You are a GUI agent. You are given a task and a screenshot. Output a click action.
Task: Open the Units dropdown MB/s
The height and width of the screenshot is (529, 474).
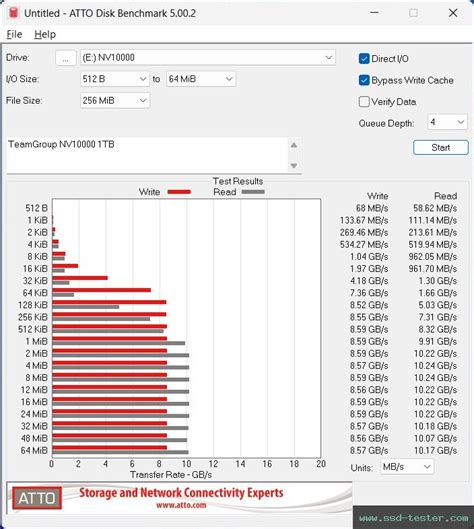tap(407, 467)
